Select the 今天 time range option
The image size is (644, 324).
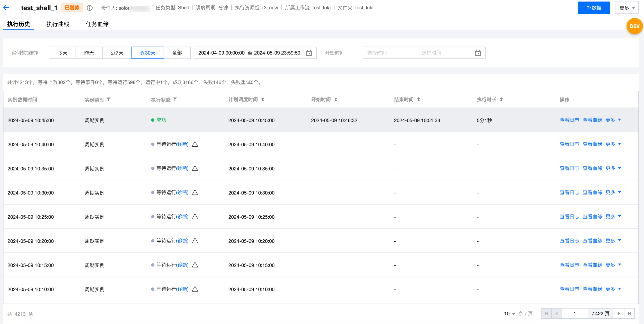click(x=63, y=53)
